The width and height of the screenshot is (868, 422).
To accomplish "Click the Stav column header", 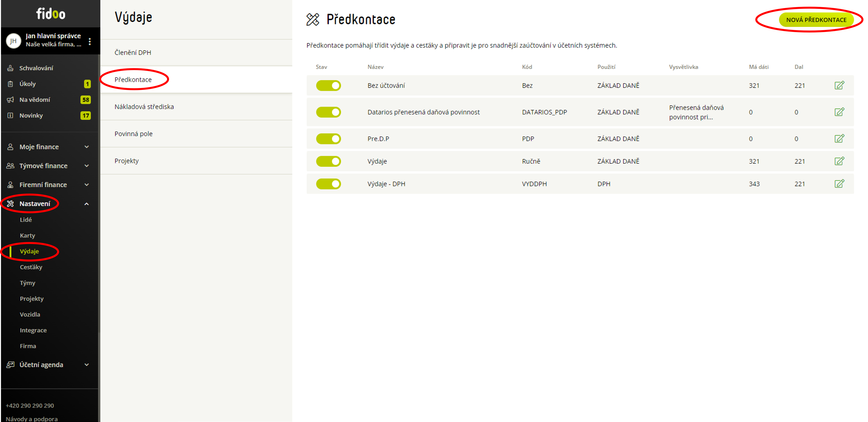I will pos(321,67).
